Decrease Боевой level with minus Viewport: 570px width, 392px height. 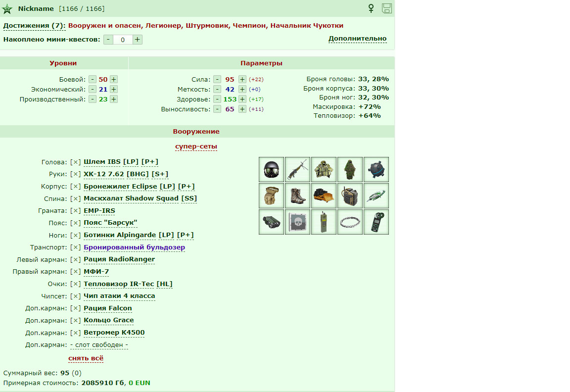point(93,79)
